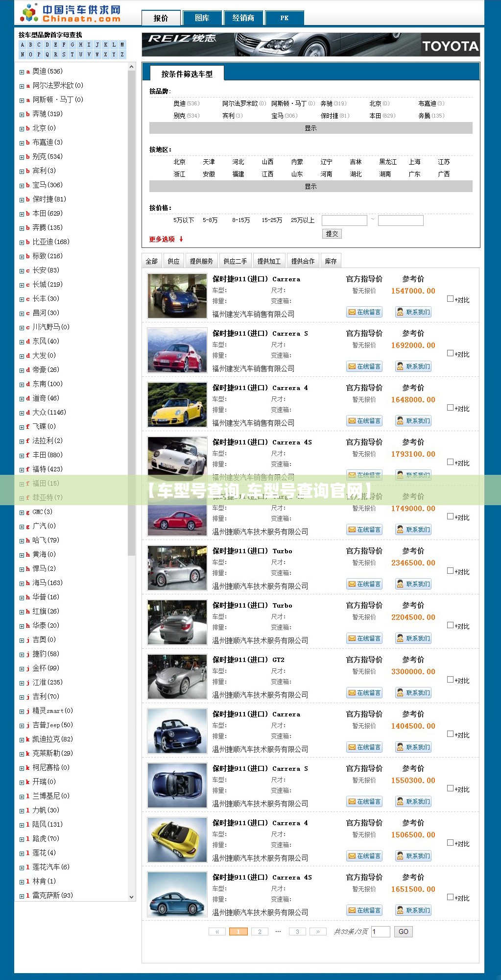
Task: Open the Chinaatn.com site logo
Action: coord(71,13)
